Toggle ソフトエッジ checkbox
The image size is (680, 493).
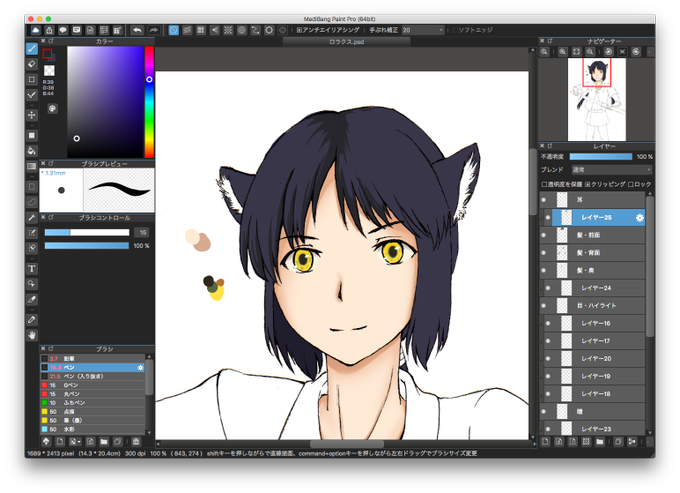[x=455, y=30]
